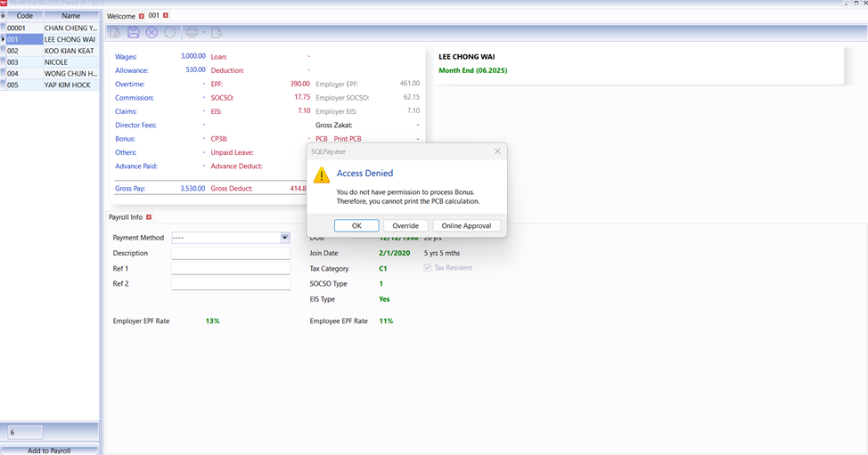Click OK in Access Denied dialog
Screen dimensions: 868x455
click(356, 225)
